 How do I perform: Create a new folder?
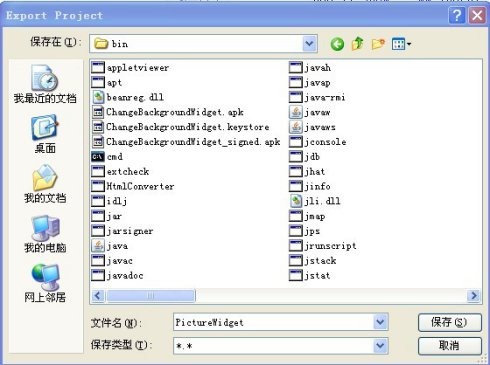click(x=378, y=44)
